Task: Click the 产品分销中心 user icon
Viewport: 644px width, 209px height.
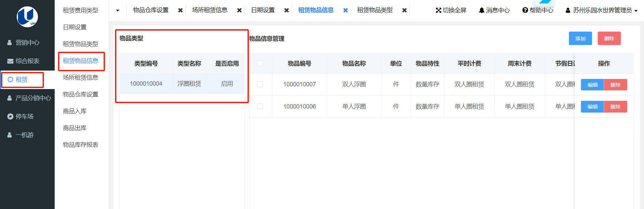Action: (10, 98)
